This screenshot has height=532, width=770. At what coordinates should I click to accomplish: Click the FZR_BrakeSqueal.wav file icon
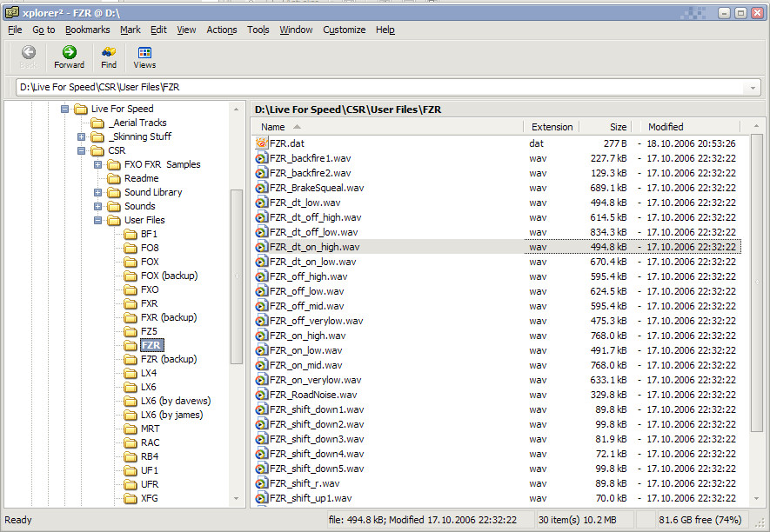261,188
